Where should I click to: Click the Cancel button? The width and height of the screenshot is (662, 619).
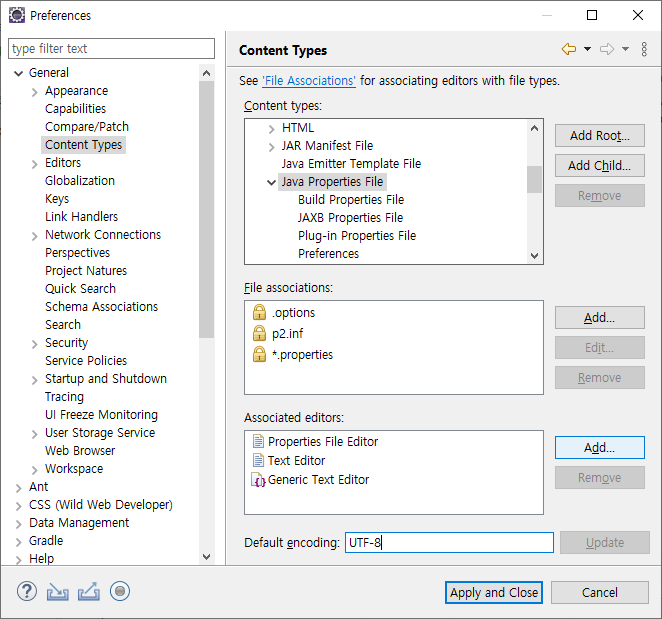600,592
